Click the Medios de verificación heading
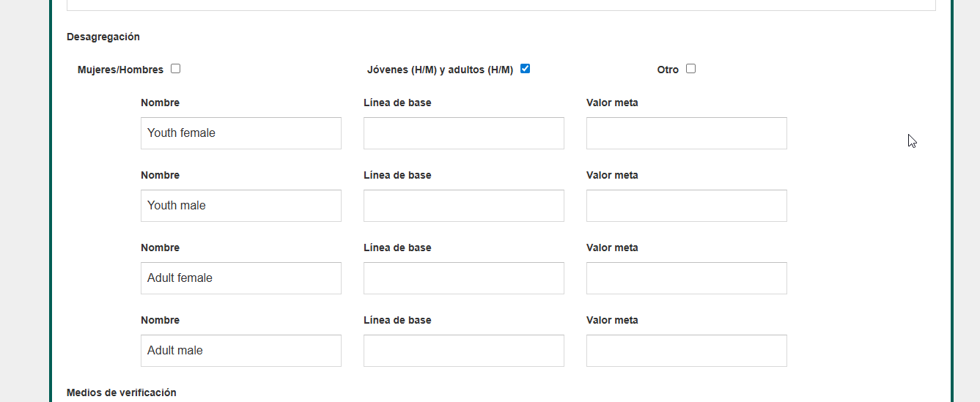The height and width of the screenshot is (402, 980). (121, 392)
